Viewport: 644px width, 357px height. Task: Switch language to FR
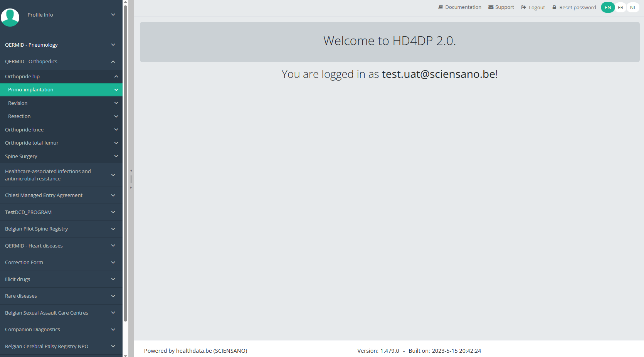(x=620, y=7)
